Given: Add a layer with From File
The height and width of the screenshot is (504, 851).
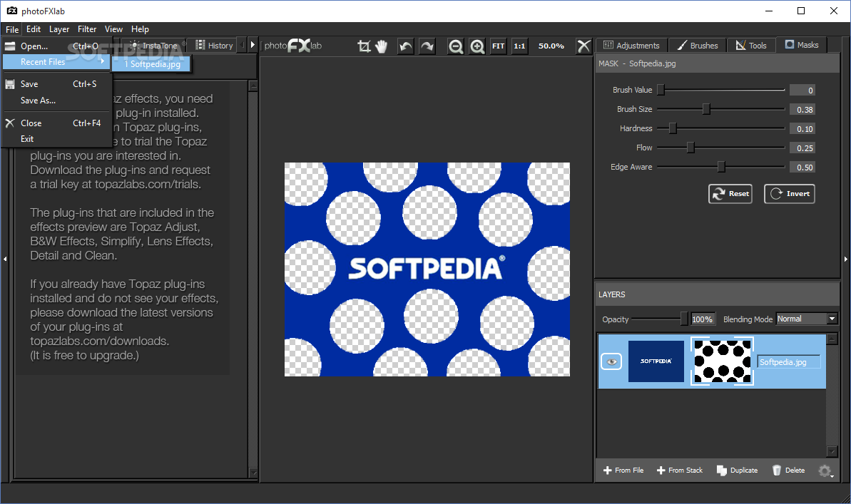Looking at the screenshot, I should [x=623, y=470].
